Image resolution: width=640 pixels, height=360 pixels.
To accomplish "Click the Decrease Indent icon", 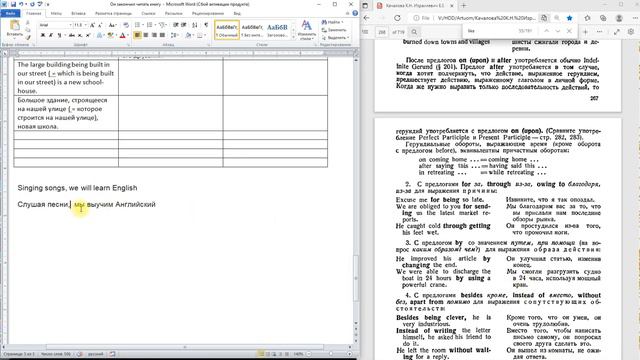I will tap(176, 25).
